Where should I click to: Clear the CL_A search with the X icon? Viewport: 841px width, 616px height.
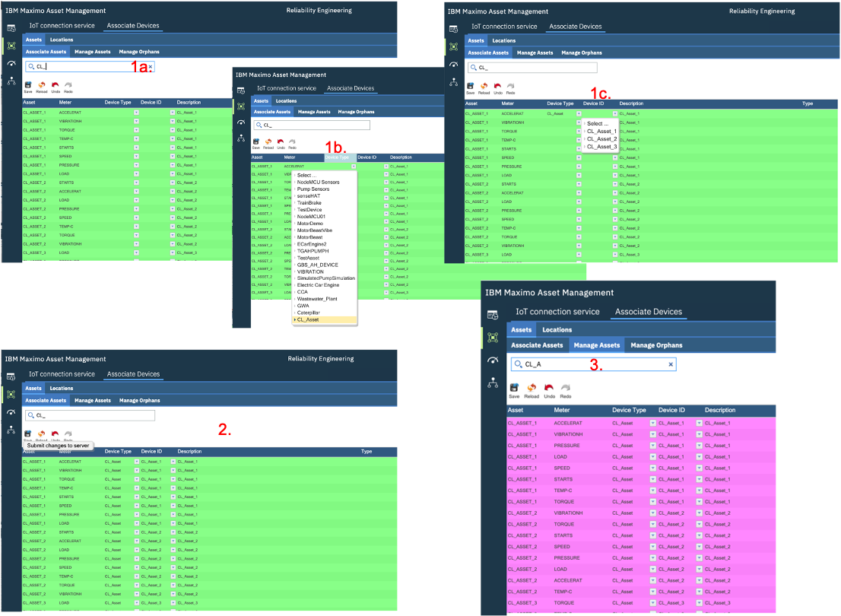[x=671, y=364]
